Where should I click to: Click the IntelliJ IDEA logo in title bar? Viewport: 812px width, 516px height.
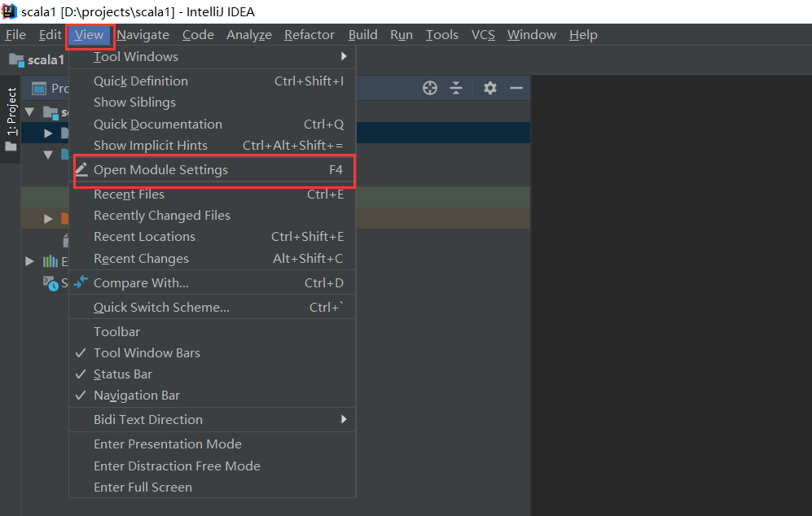pyautogui.click(x=9, y=11)
